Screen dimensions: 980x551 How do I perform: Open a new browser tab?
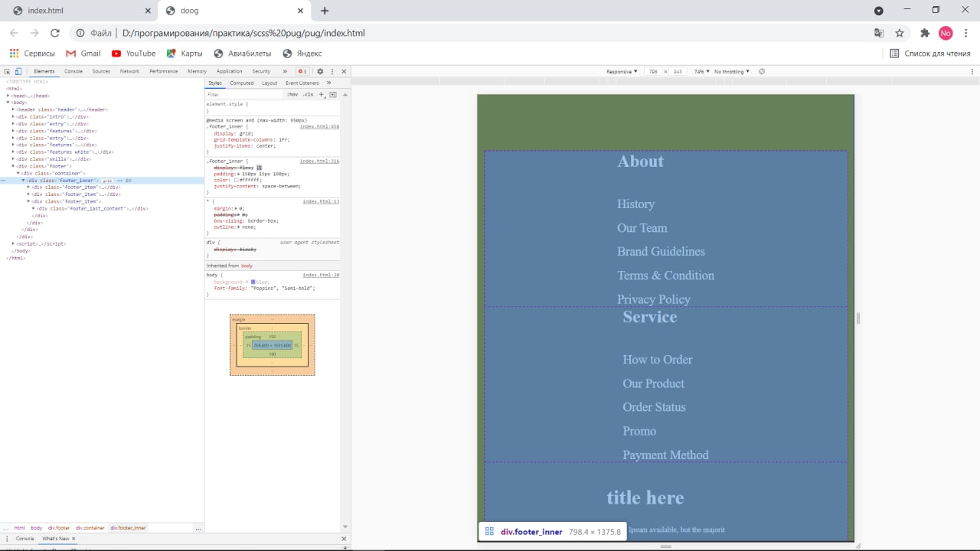[x=325, y=11]
